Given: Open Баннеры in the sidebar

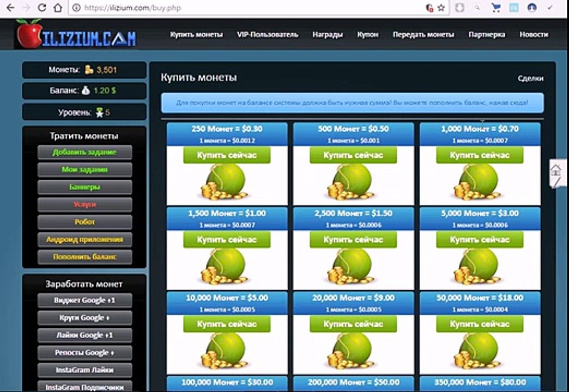Looking at the screenshot, I should (84, 187).
